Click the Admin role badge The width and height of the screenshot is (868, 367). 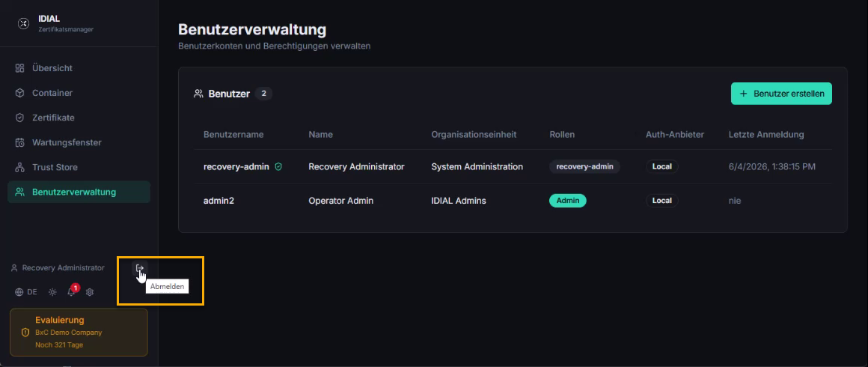[x=567, y=201]
